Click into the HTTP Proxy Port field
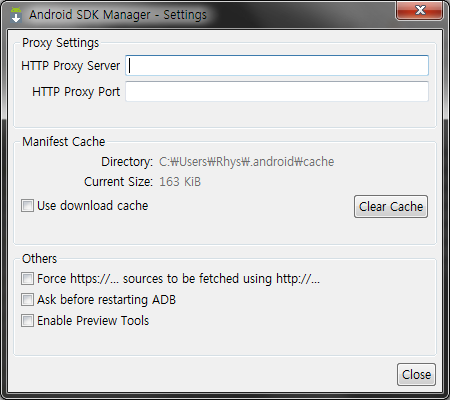450x400 pixels. click(x=277, y=91)
